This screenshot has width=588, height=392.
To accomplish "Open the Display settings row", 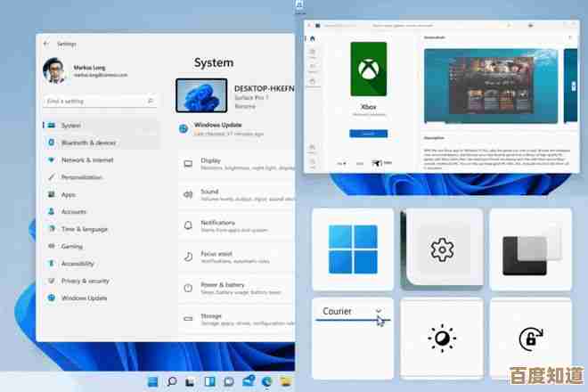I will (x=237, y=164).
